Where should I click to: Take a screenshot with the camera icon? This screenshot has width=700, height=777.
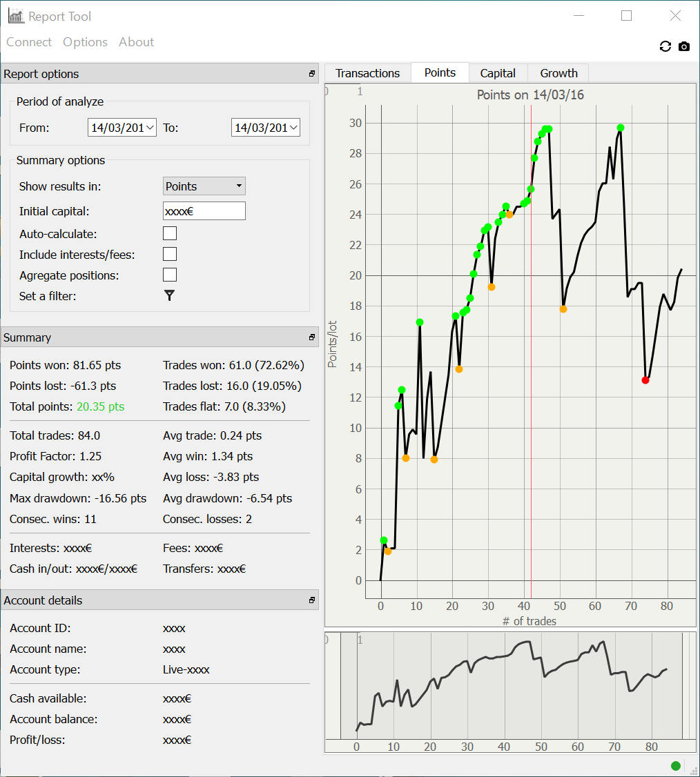[684, 46]
